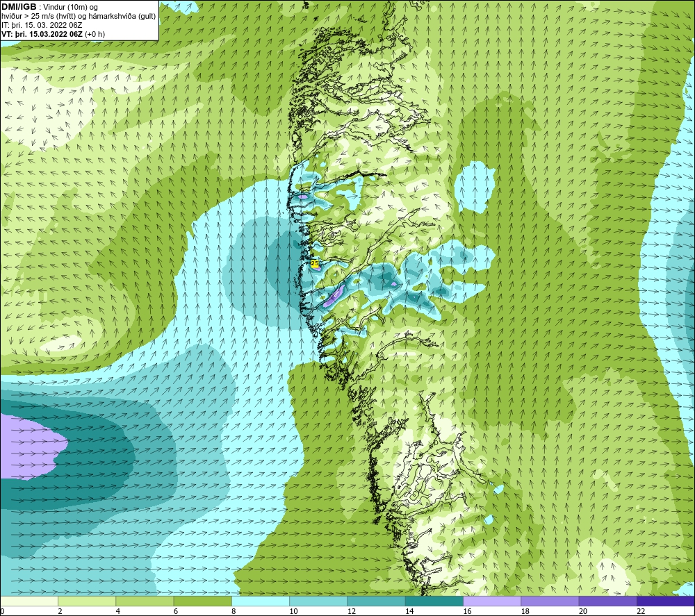Click the 'IT: þri. 15. 03. 2022 06Z' line
The image size is (695, 616).
tap(42, 25)
